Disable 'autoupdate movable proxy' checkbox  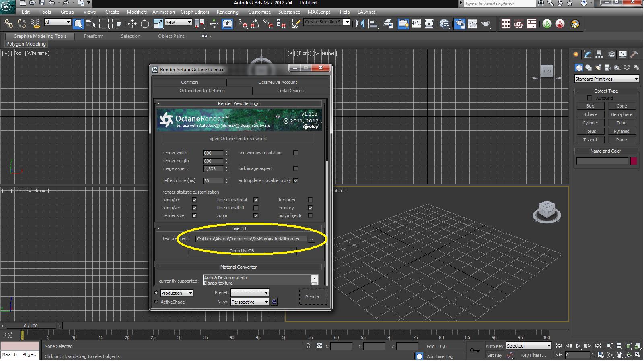(296, 181)
